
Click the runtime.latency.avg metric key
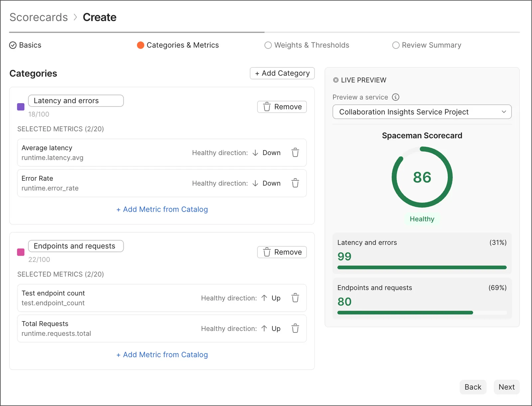click(53, 158)
